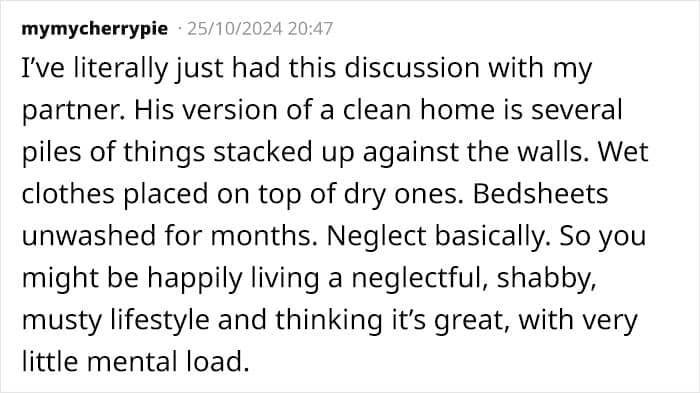Click the word "unwashed" in the comment
Image resolution: width=700 pixels, height=393 pixels.
(88, 236)
